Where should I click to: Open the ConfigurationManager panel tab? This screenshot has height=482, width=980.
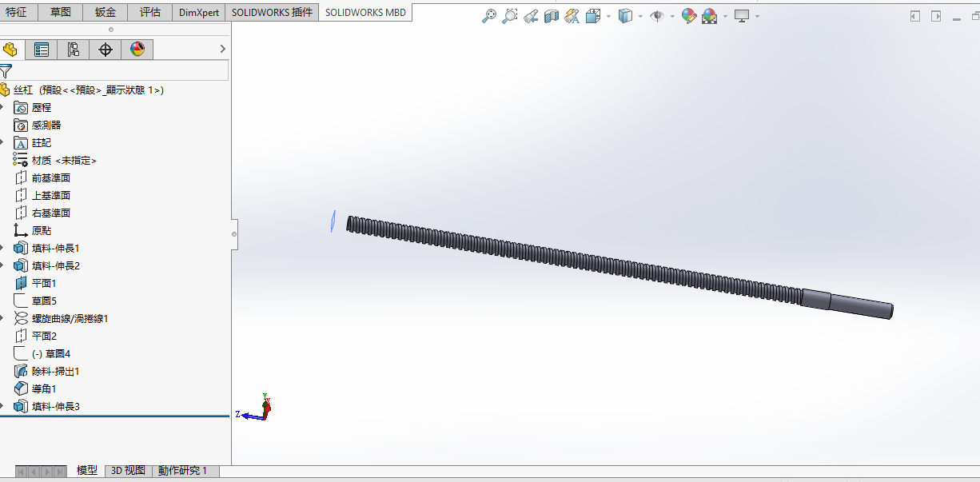point(73,50)
